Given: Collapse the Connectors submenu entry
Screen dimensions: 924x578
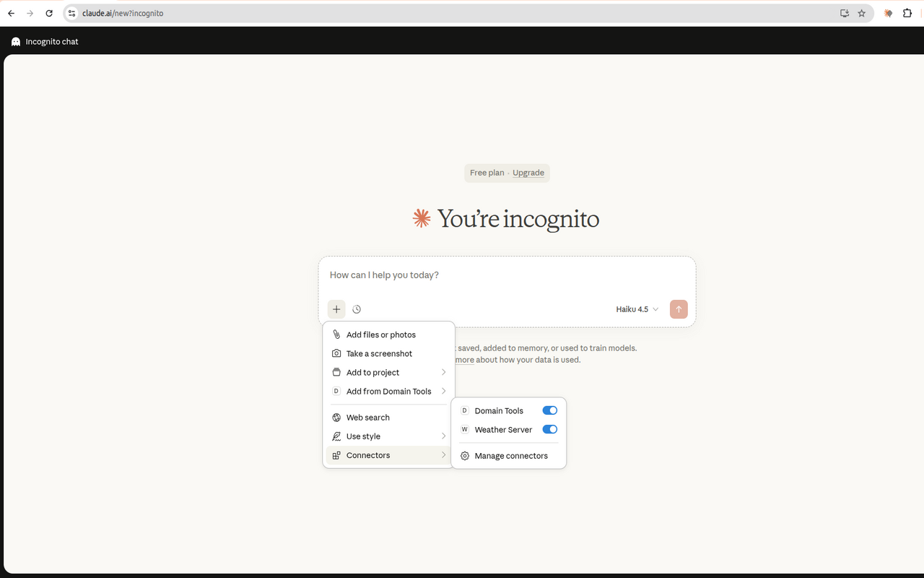Looking at the screenshot, I should tap(388, 455).
